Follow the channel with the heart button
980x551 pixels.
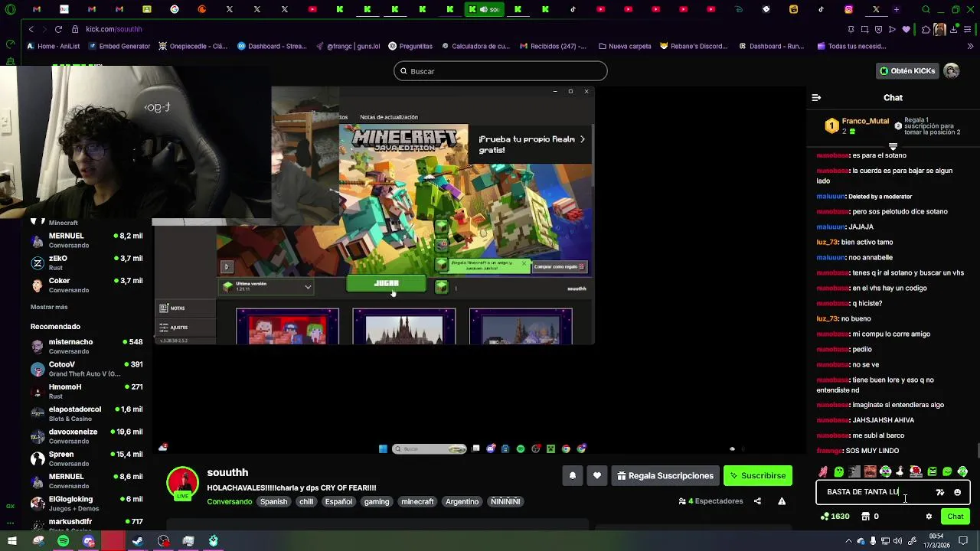(x=597, y=476)
